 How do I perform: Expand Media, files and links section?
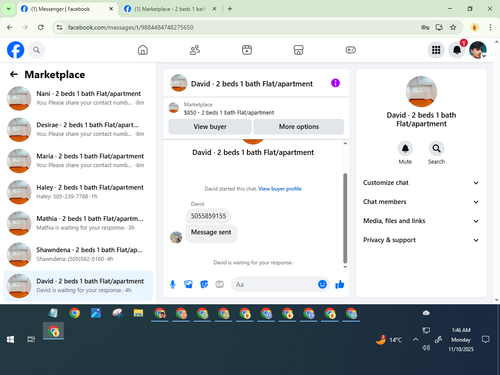click(x=421, y=221)
